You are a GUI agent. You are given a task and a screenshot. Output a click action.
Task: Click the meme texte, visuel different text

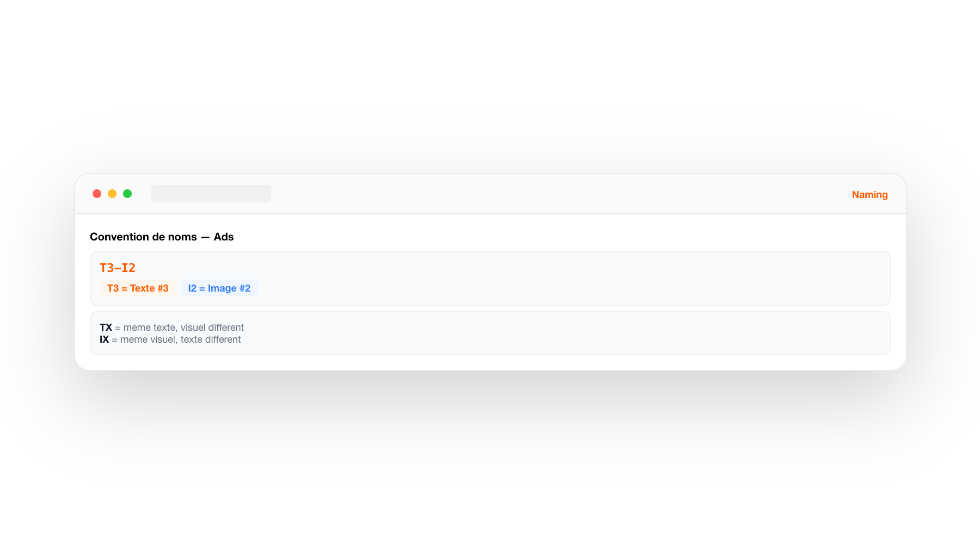point(182,327)
